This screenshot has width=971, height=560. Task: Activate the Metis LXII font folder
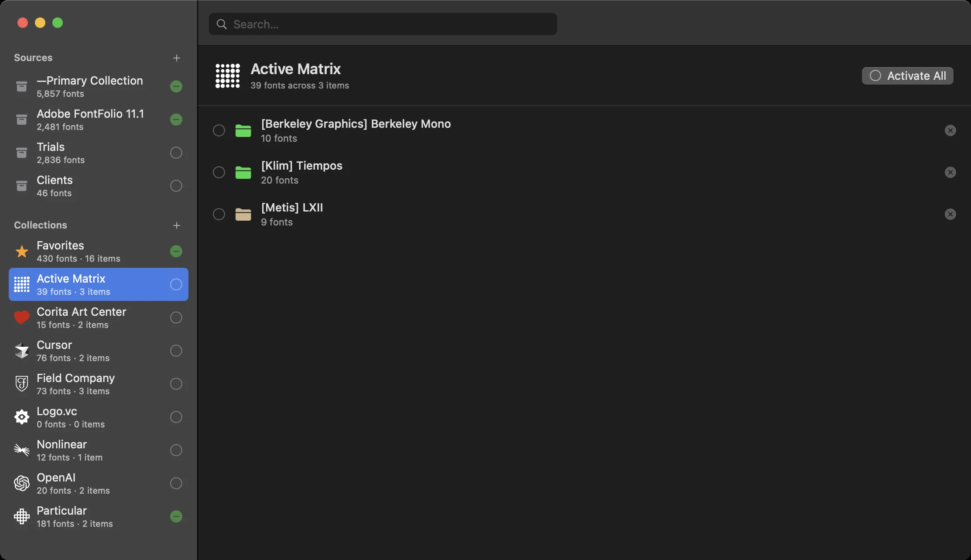coord(219,214)
